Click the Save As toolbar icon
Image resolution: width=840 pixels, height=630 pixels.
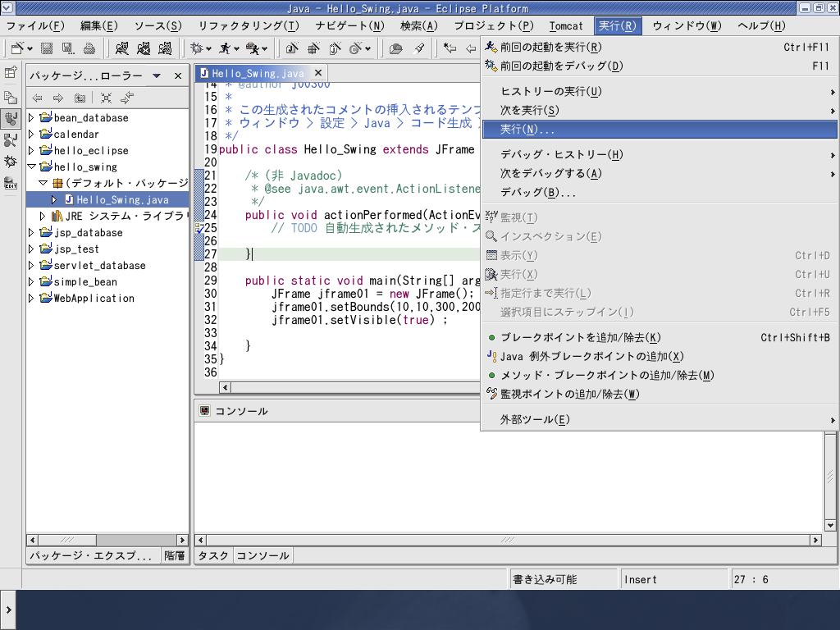[68, 48]
